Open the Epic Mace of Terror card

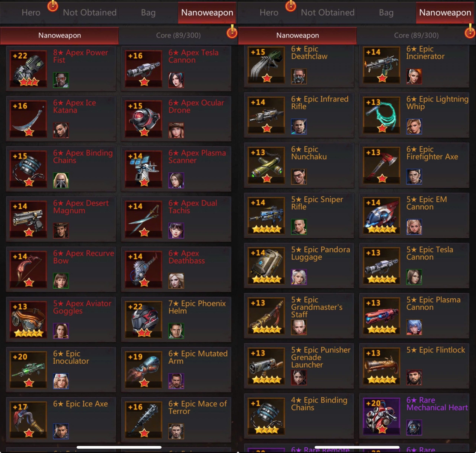pos(176,420)
